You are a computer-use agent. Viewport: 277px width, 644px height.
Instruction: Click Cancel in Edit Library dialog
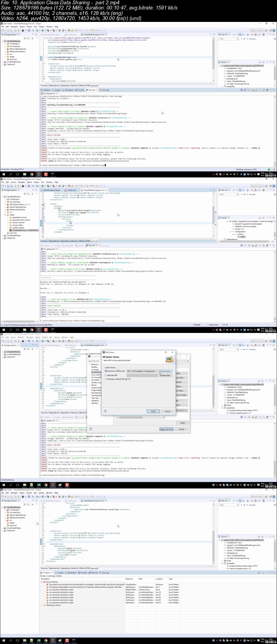tap(167, 411)
